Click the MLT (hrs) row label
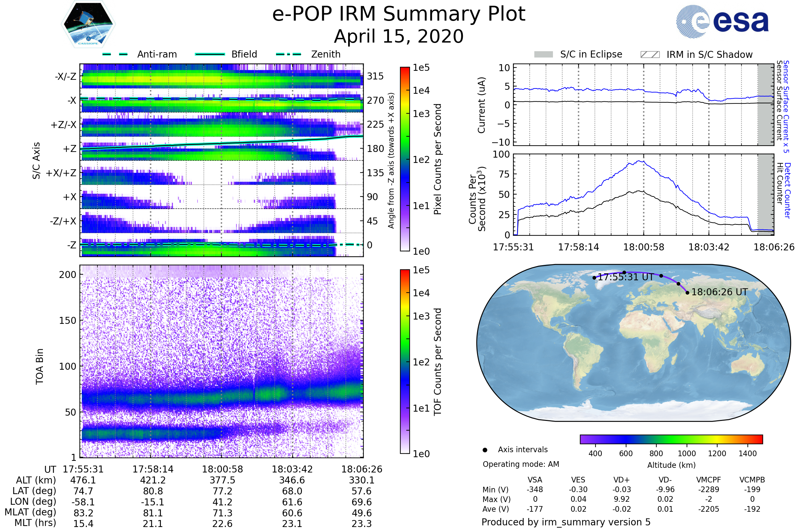Screen dimensions: 798x532 pos(35,523)
